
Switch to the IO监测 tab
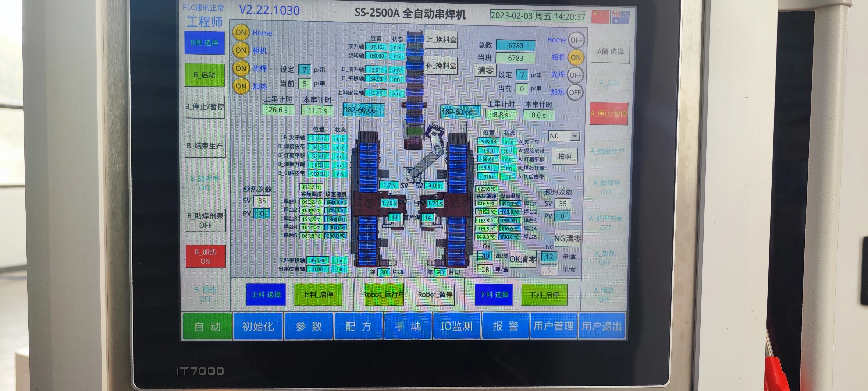pyautogui.click(x=457, y=326)
